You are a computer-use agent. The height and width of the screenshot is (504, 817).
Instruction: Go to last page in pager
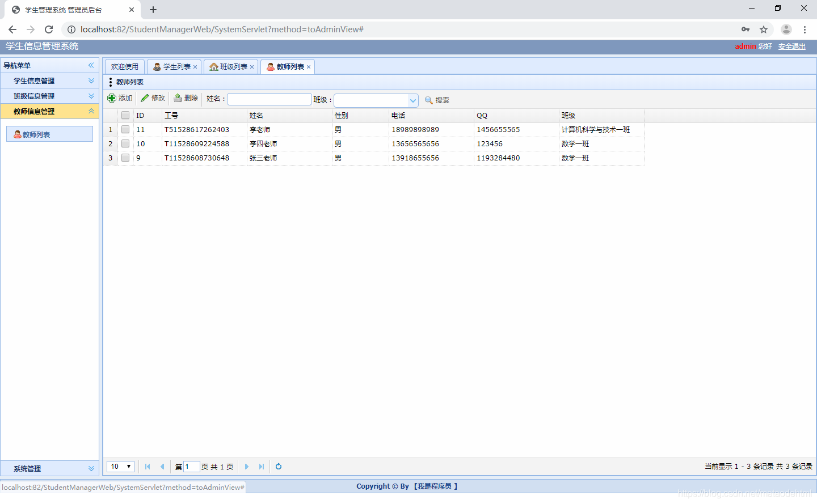click(x=262, y=467)
